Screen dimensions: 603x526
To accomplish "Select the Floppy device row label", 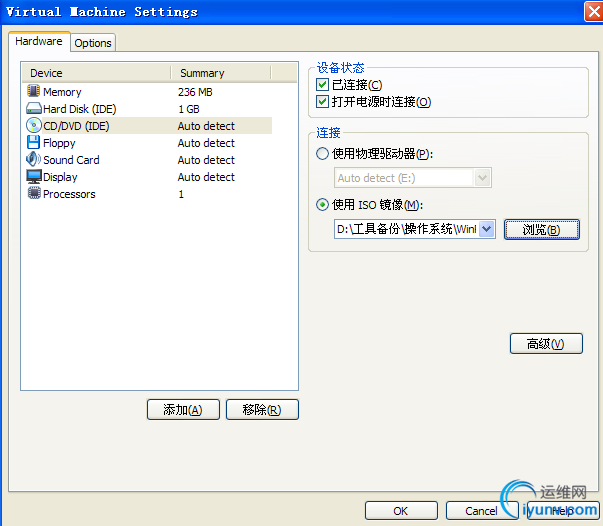I will pyautogui.click(x=59, y=143).
